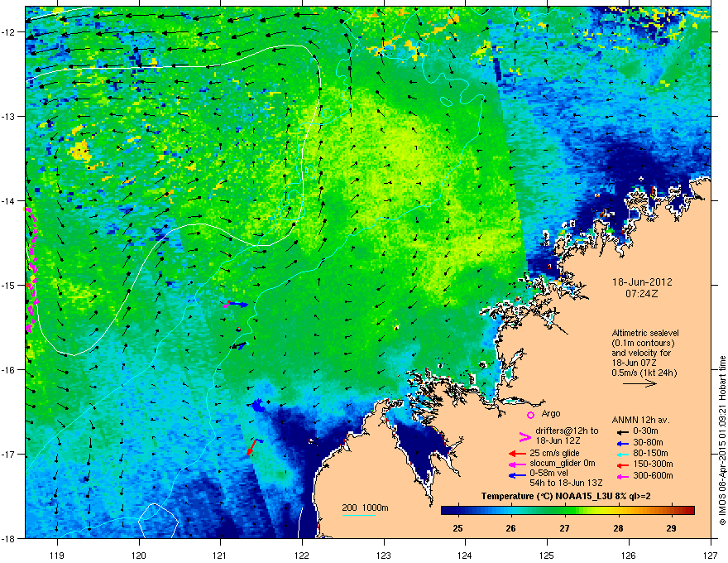
Task: Click the 'Altimetric sealevel' caption text
Action: [x=645, y=333]
